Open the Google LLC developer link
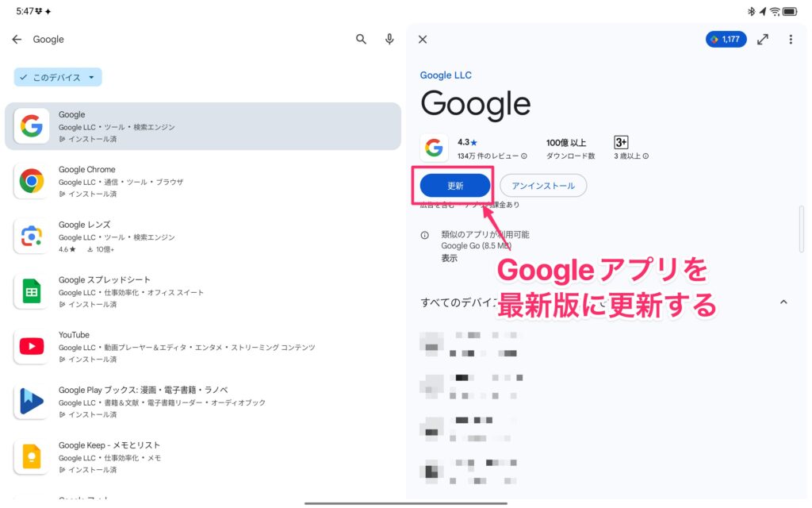Viewport: 812px width, 508px height. [x=446, y=75]
